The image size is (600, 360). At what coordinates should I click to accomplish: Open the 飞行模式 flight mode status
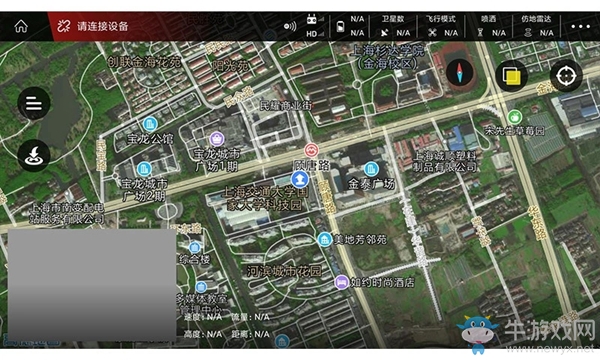(441, 26)
